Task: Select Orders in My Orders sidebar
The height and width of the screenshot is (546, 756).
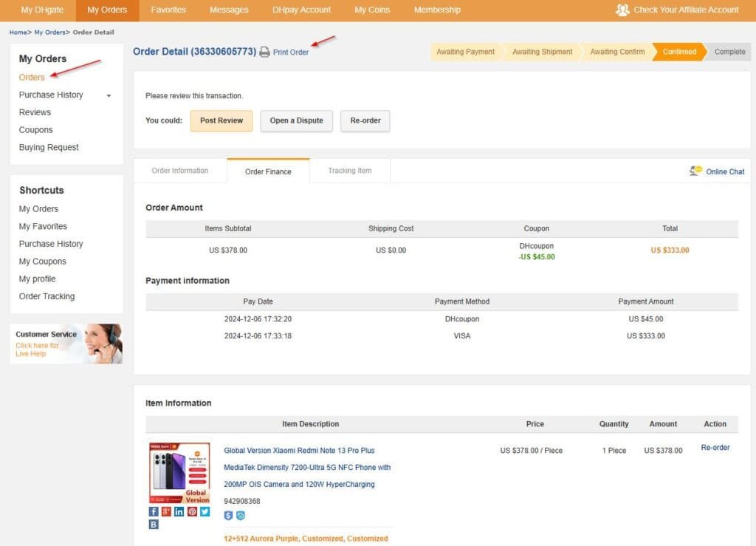Action: pyautogui.click(x=32, y=77)
